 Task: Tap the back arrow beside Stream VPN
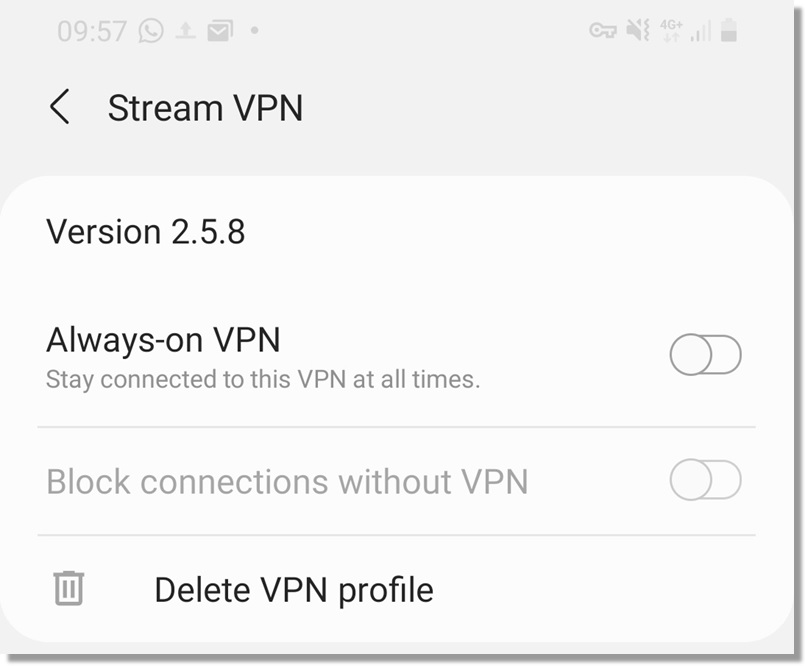[60, 107]
